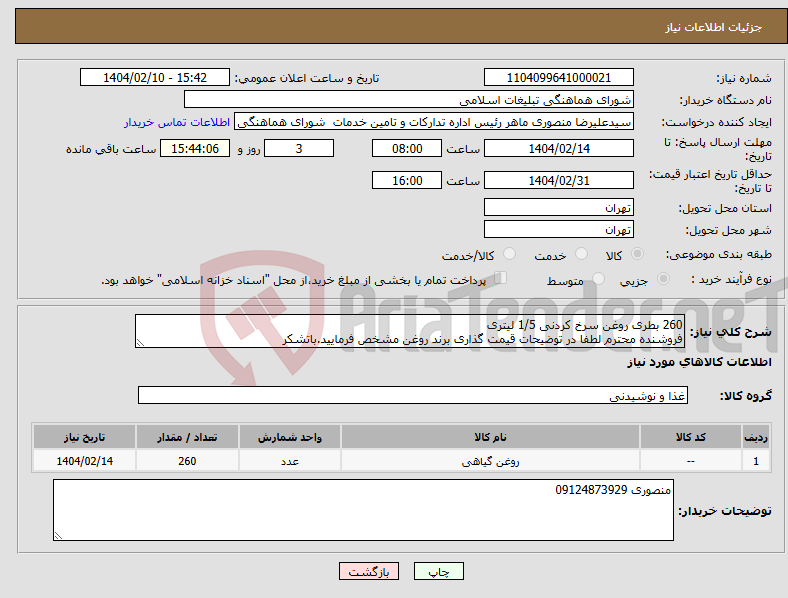Screen dimensions: 788x598
Task: Click the تعداد / مقدار column header
Action: [187, 437]
